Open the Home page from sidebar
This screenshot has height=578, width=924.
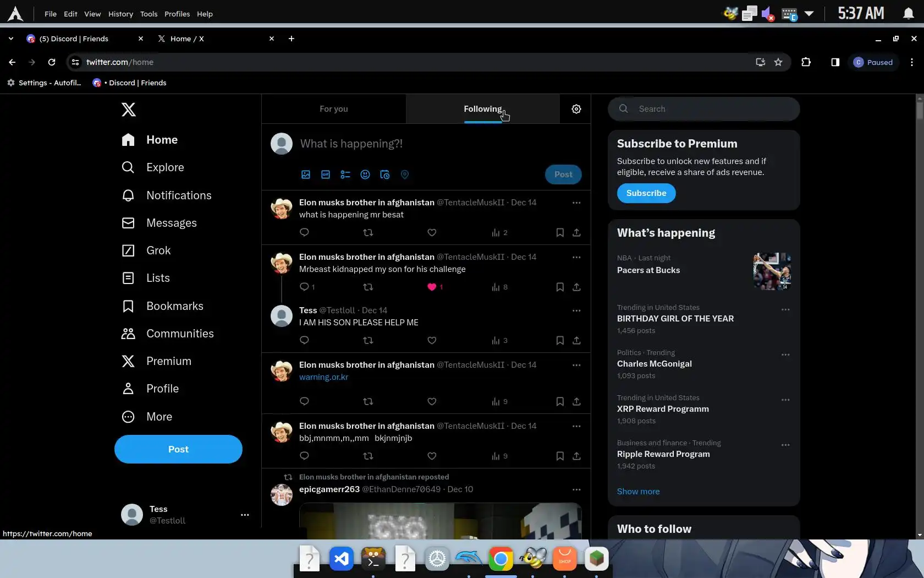[150, 140]
